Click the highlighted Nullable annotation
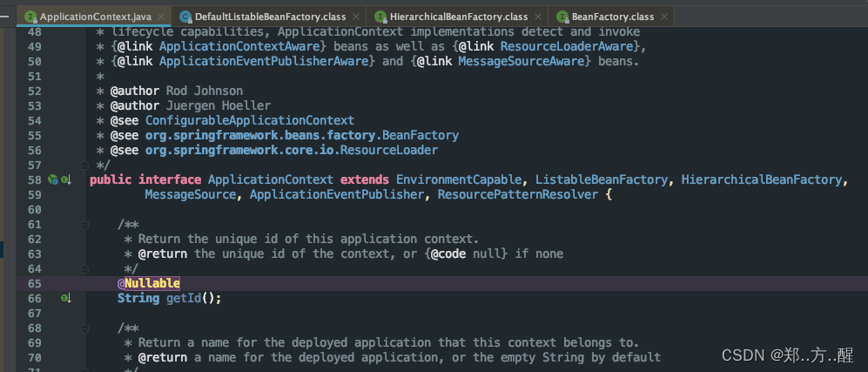This screenshot has width=868, height=372. pos(152,283)
